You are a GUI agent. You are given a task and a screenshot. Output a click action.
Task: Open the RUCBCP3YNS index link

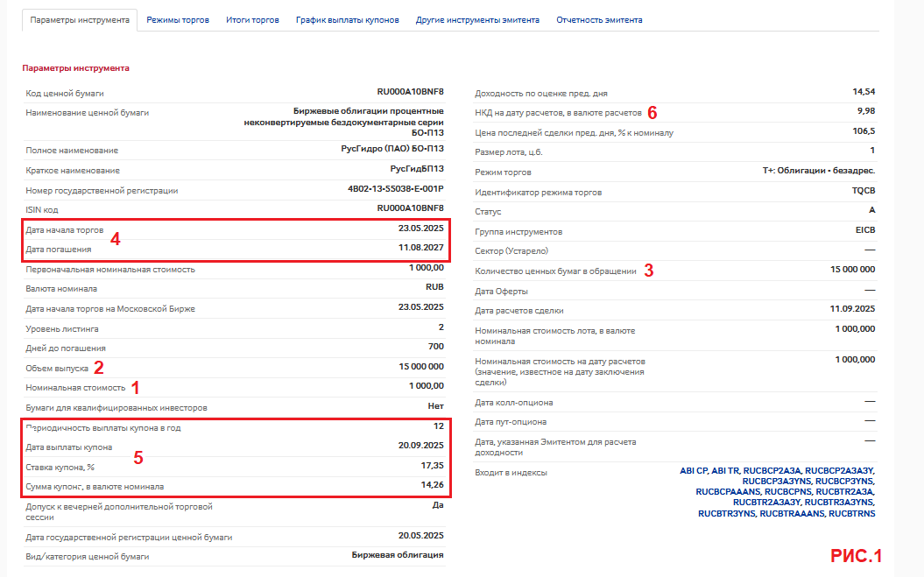(845, 482)
